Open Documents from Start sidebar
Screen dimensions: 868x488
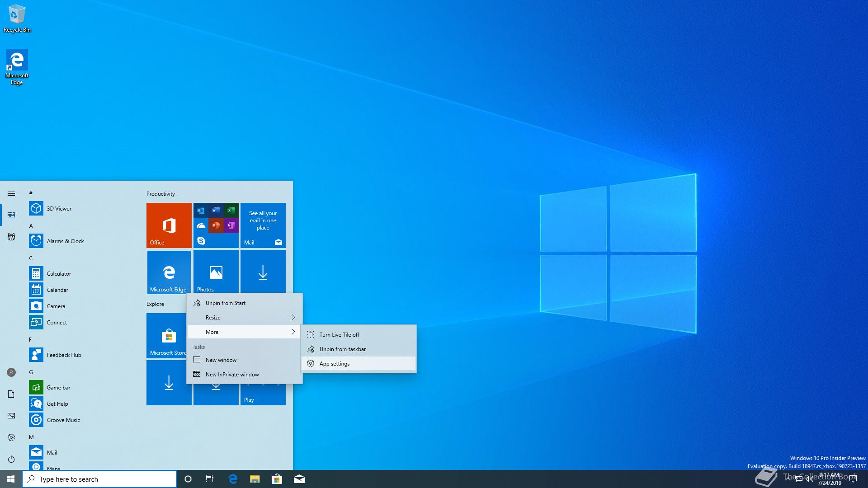[x=11, y=394]
